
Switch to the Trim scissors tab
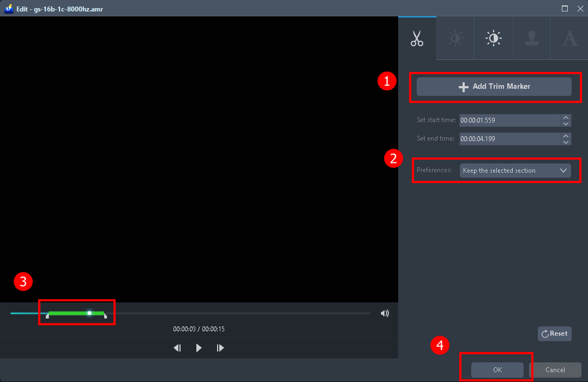click(417, 38)
